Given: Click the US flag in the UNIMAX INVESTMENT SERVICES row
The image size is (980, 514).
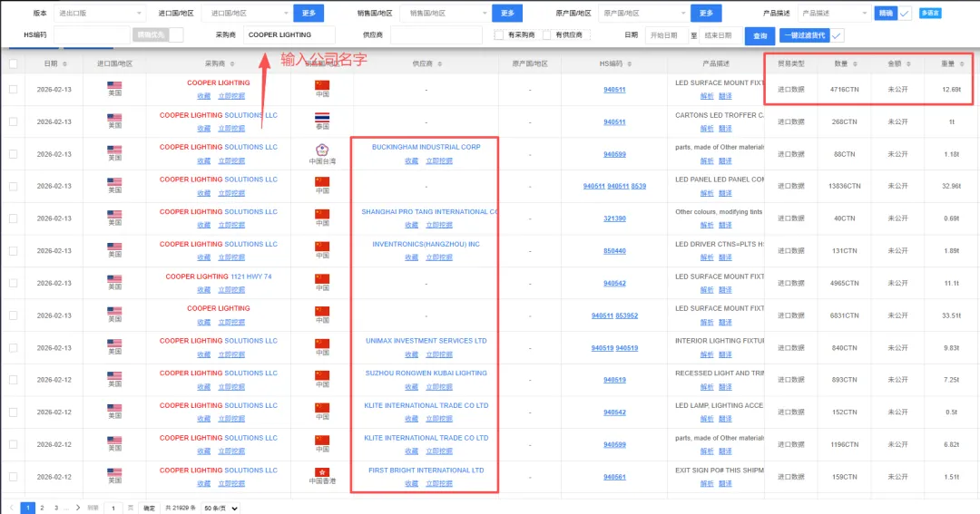Looking at the screenshot, I should [114, 344].
